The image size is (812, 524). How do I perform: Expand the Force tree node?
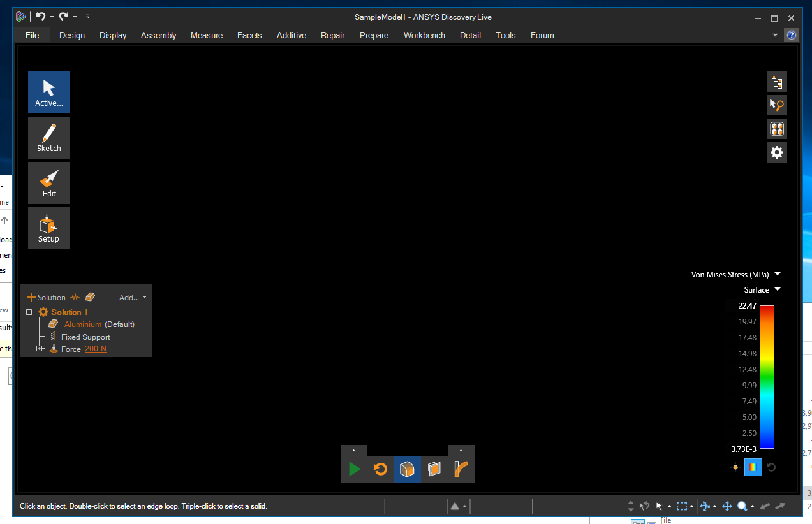40,349
